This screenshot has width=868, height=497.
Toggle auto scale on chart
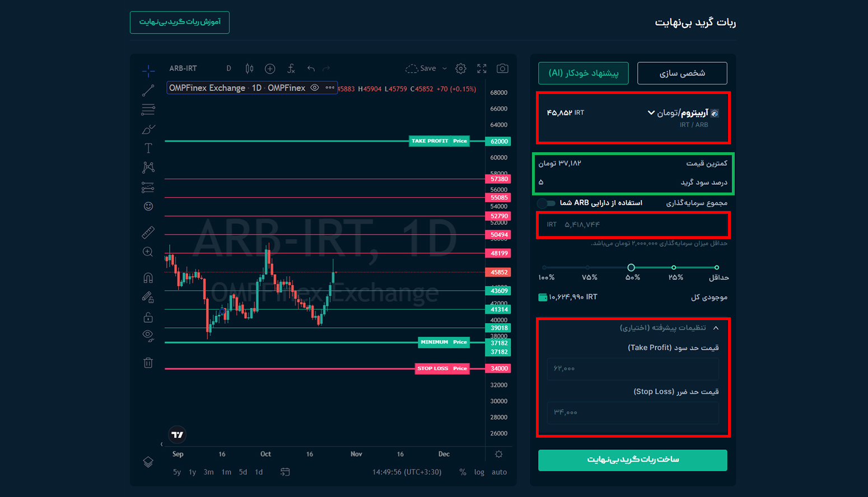tap(499, 472)
